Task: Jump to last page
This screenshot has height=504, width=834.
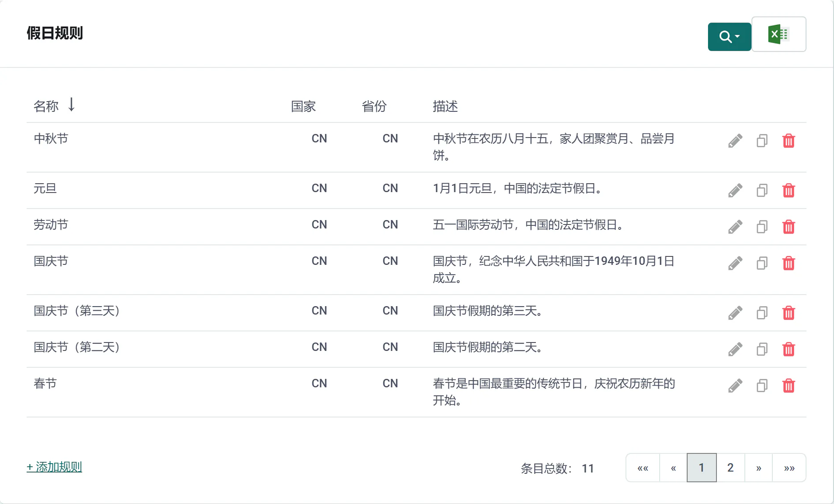Action: 789,468
